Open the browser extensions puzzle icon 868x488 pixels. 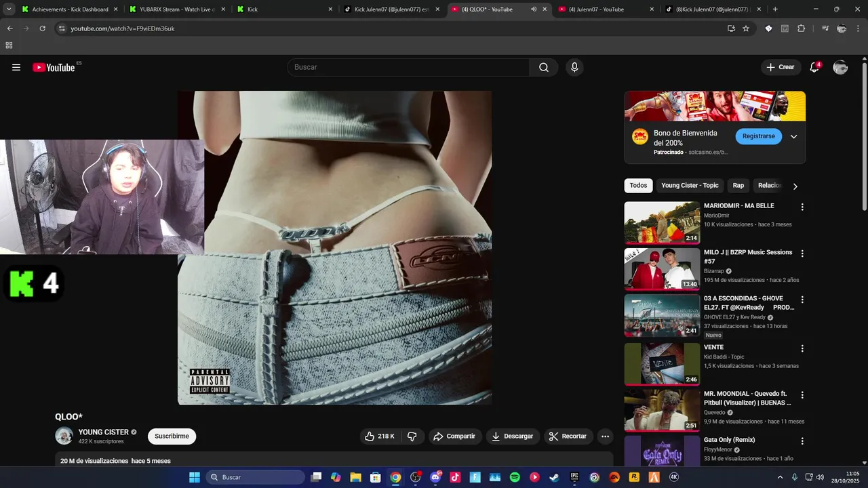click(x=802, y=28)
